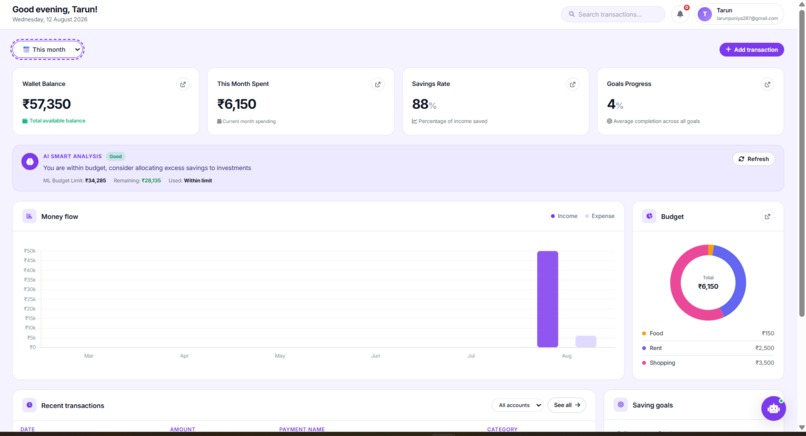
Task: Click the 88% savings rate value
Action: [x=424, y=104]
